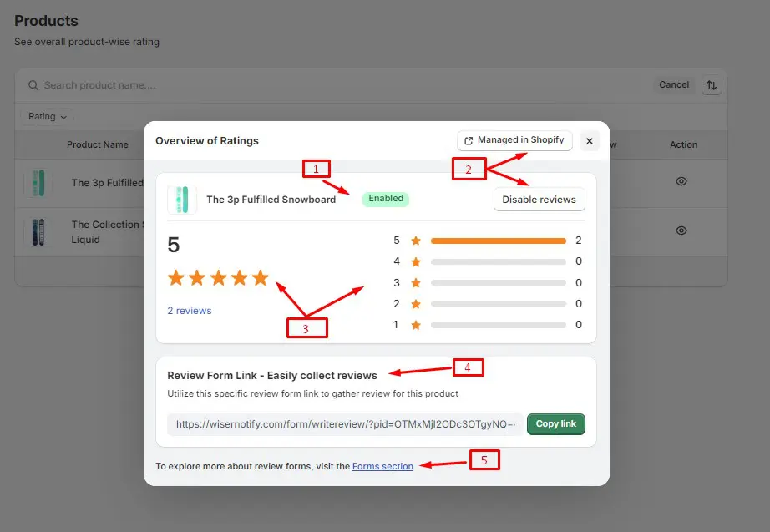
Task: Click the sort arrows icon beside Cancel
Action: pyautogui.click(x=712, y=85)
